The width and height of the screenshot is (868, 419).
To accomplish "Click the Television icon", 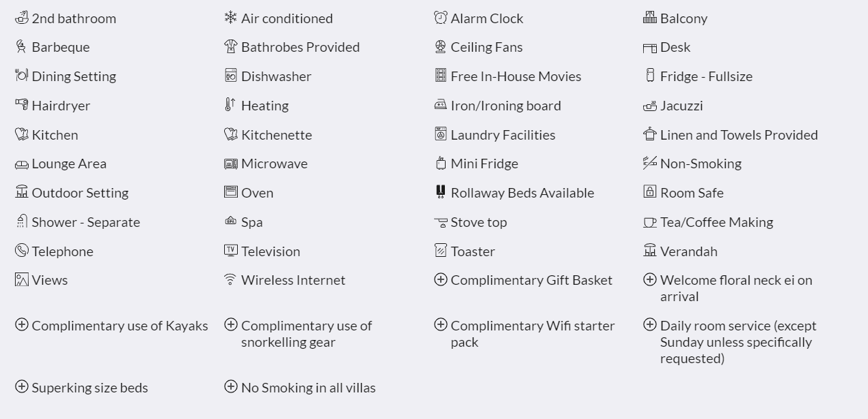I will click(231, 250).
